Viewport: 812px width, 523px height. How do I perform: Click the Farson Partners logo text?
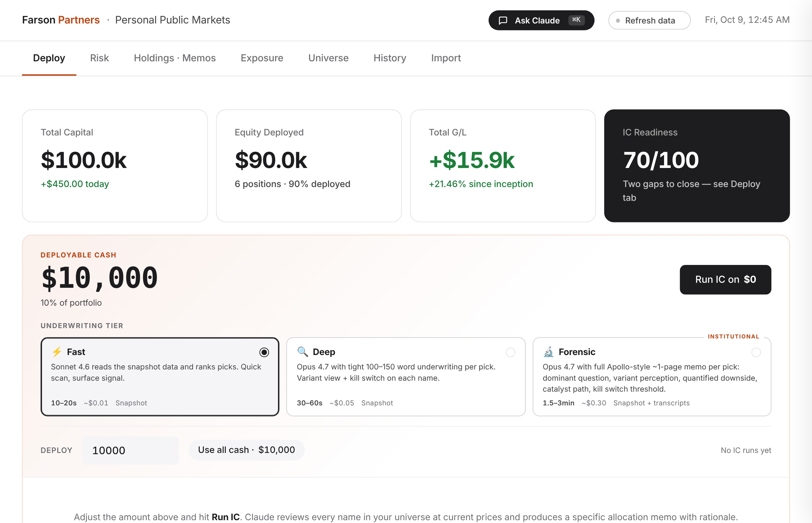click(x=61, y=20)
